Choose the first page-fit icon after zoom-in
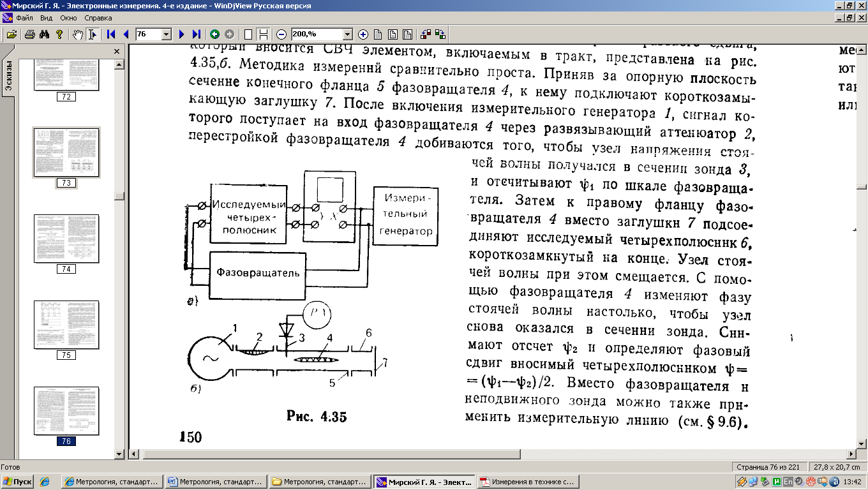Screen dimensions: 868x490 tap(378, 34)
